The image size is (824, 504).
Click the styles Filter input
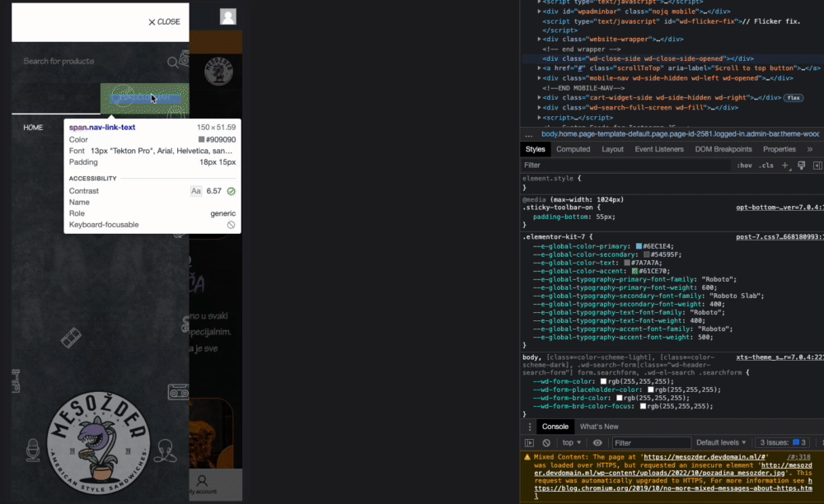tap(625, 166)
